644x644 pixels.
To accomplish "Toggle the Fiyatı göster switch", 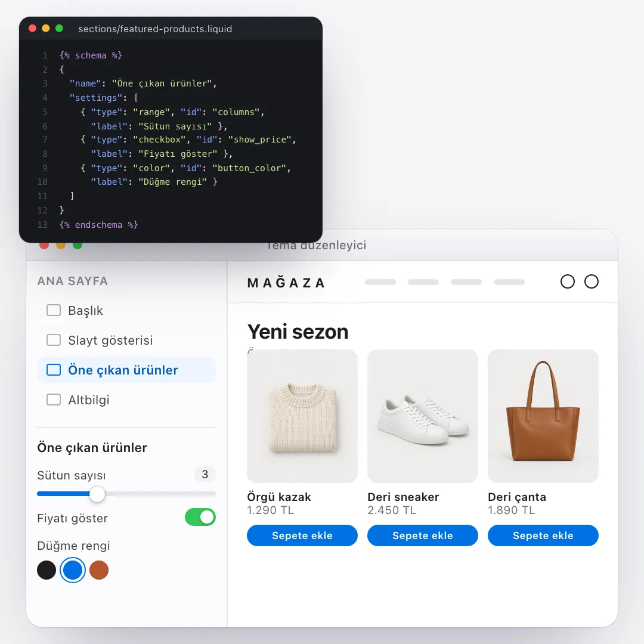I will pyautogui.click(x=200, y=517).
